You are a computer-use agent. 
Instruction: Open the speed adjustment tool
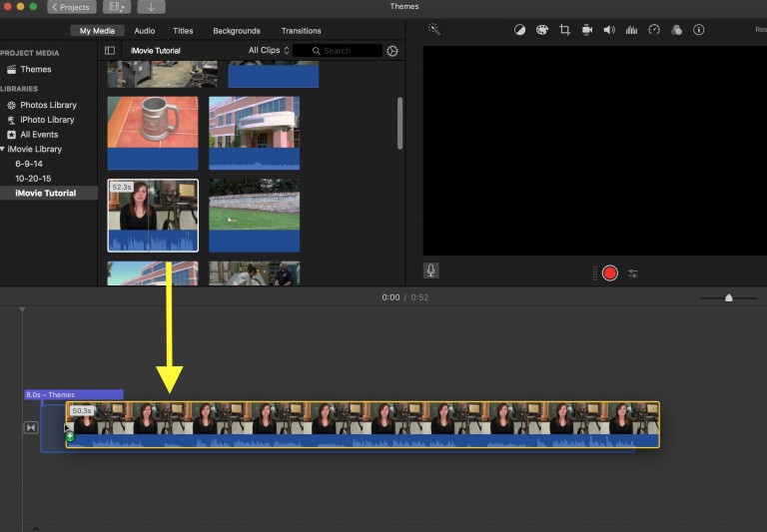pyautogui.click(x=654, y=30)
